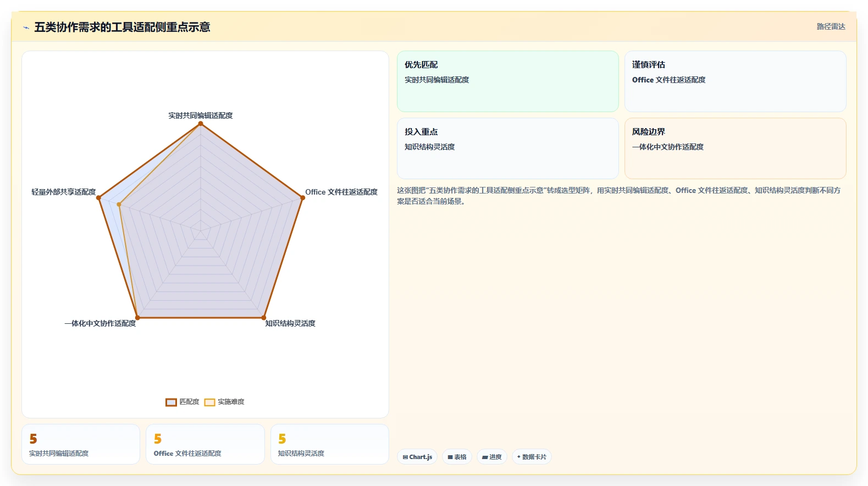Screen dimensions: 868x486
Task: Click the radar point at 知识结构灵活度 vertex
Action: (x=263, y=317)
